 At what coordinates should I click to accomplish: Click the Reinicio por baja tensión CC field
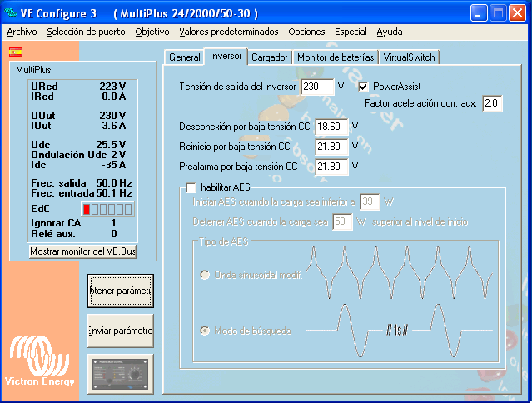tap(331, 147)
